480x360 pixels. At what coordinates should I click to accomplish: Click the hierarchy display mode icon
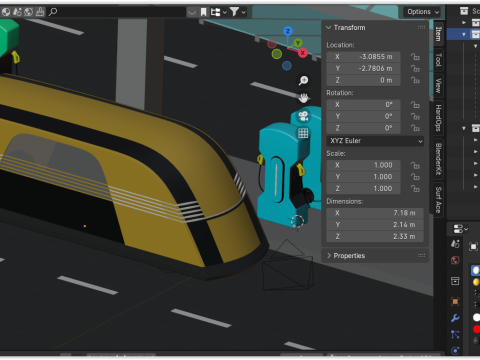tap(215, 12)
